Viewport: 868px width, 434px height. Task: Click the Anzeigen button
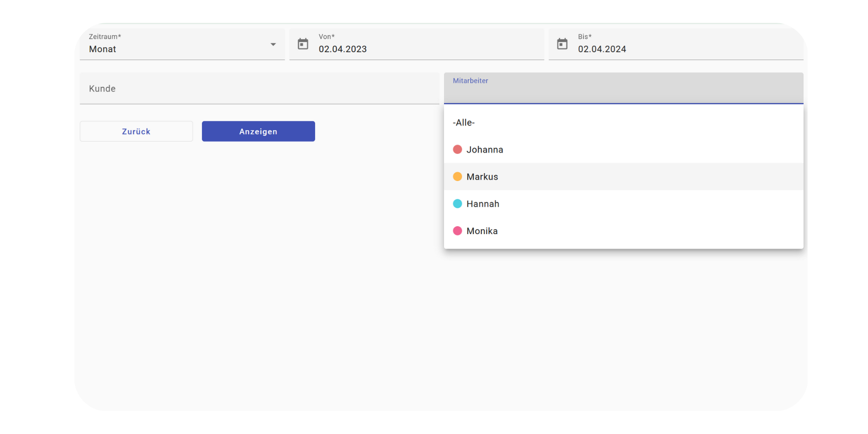(x=258, y=131)
